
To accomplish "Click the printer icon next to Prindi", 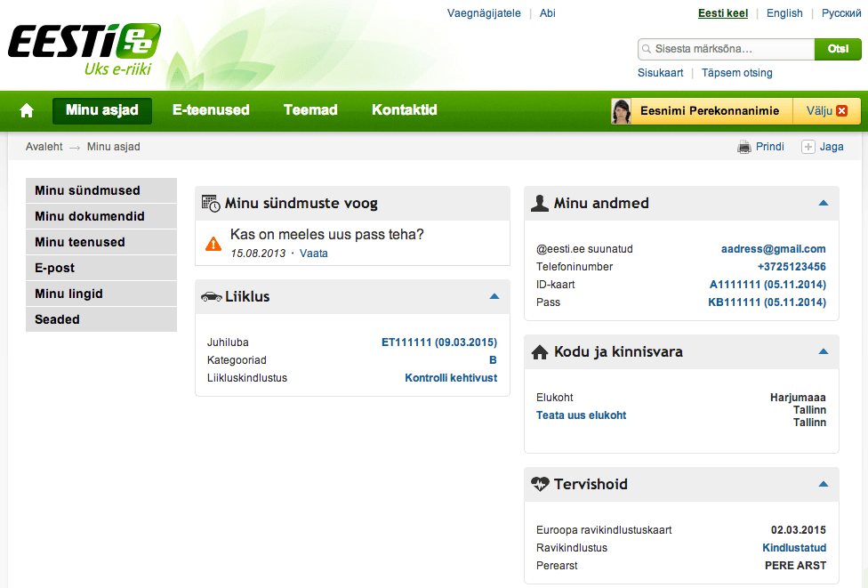I will pyautogui.click(x=744, y=147).
